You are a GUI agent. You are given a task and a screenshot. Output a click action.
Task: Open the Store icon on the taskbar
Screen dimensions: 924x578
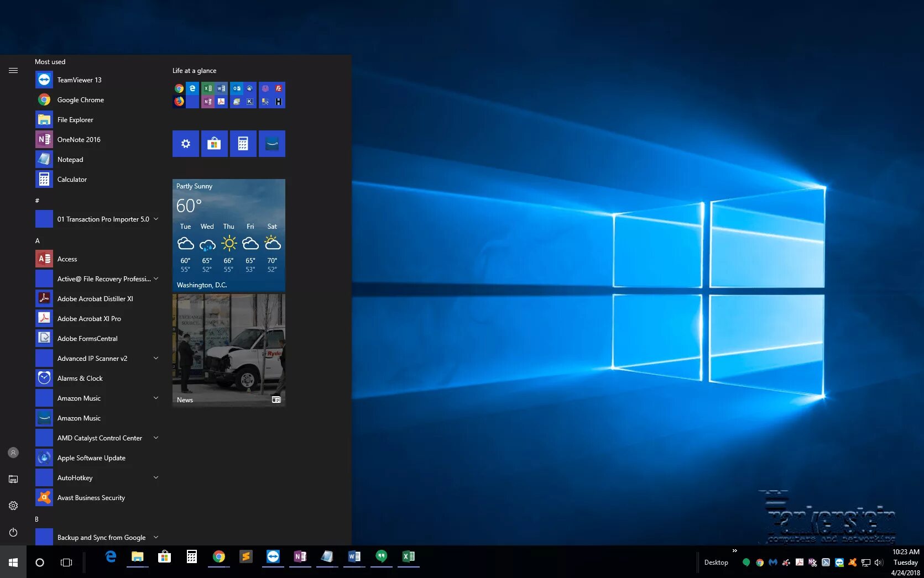pyautogui.click(x=165, y=557)
